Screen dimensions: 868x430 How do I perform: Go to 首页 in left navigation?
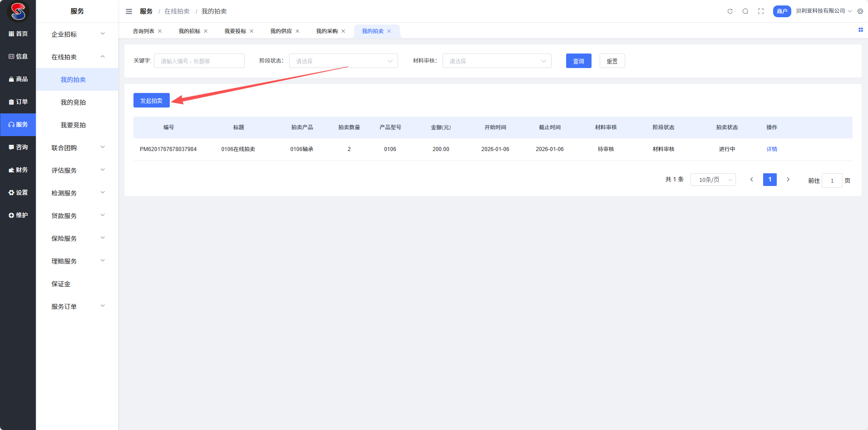point(18,34)
